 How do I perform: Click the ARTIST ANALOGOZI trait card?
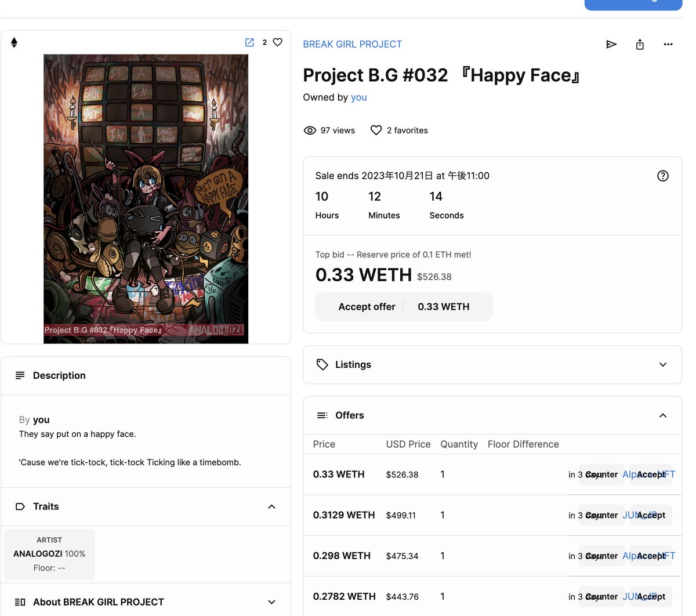pos(49,554)
